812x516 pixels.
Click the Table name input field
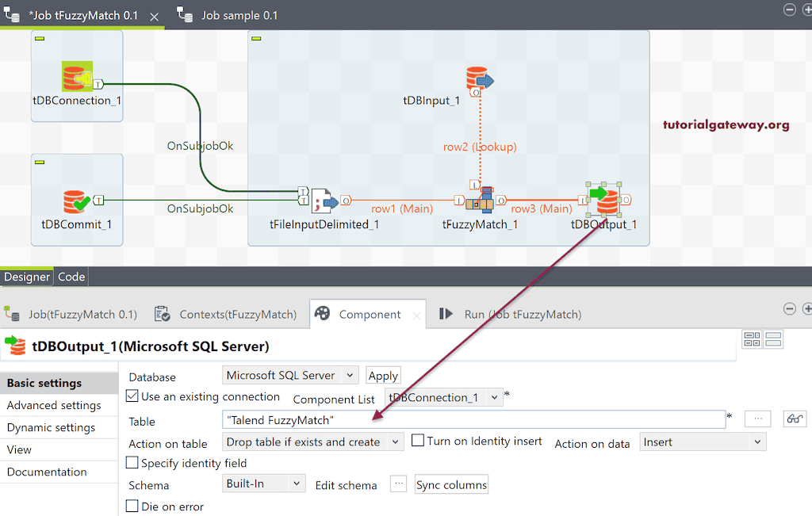coord(473,420)
